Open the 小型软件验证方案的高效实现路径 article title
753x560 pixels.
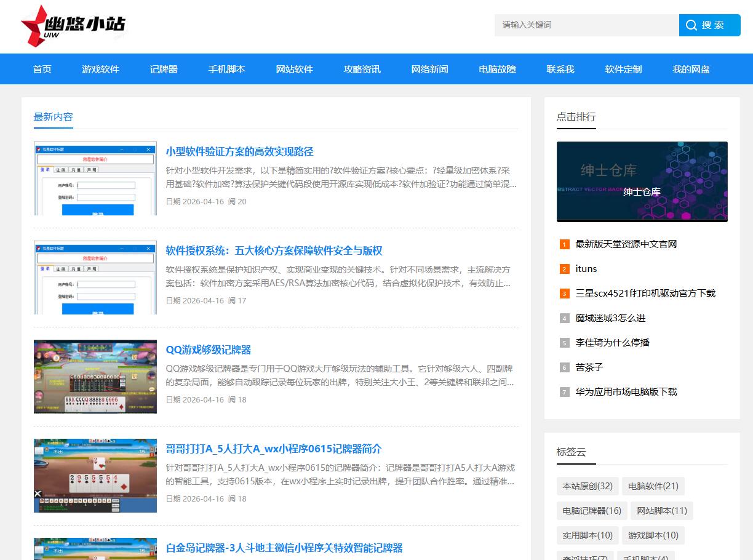tap(239, 152)
